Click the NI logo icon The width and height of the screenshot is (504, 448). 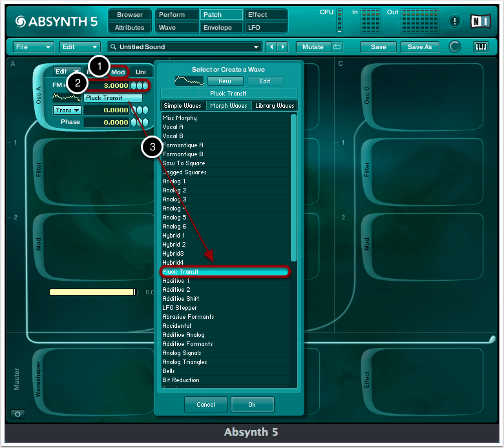click(x=480, y=21)
